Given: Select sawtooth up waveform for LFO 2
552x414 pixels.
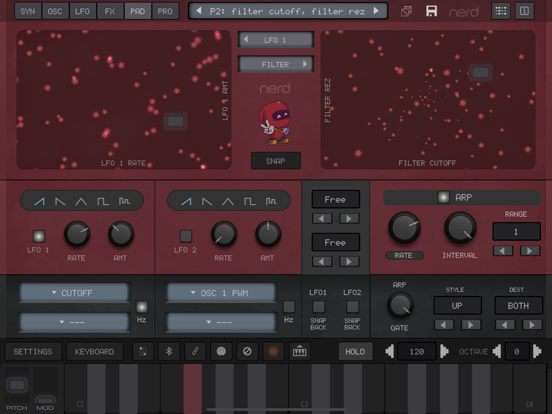Looking at the screenshot, I should (x=186, y=201).
